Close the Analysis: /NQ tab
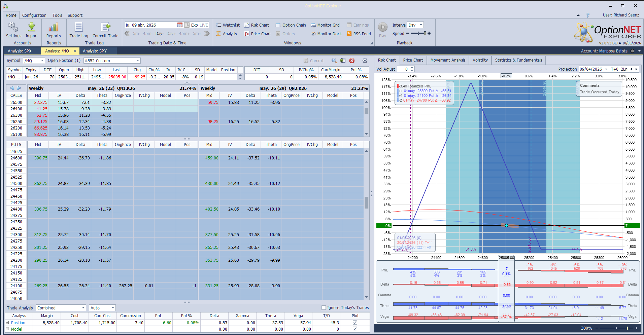The width and height of the screenshot is (644, 335). [75, 51]
